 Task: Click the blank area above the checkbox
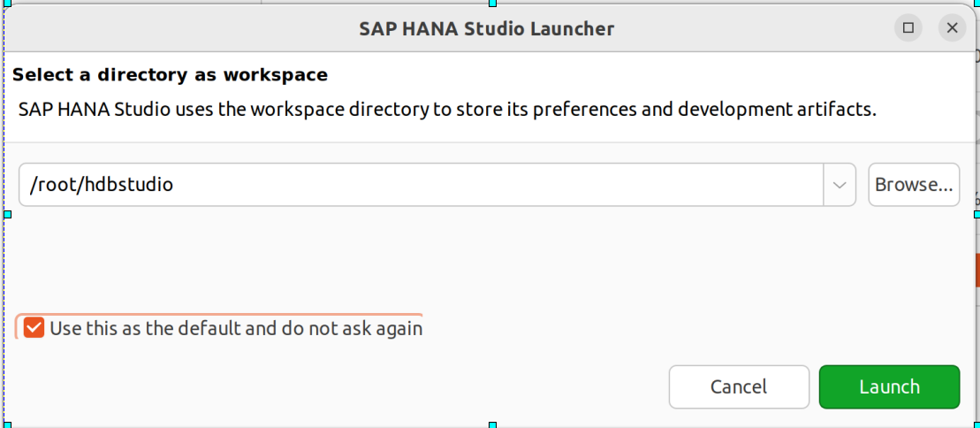(x=488, y=260)
